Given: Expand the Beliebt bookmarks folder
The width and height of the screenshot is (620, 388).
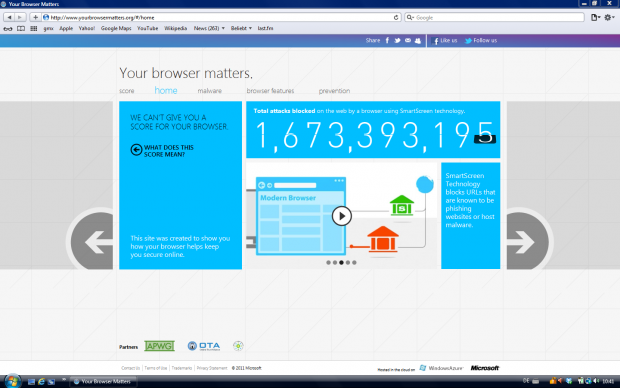Looking at the screenshot, I should [x=241, y=28].
